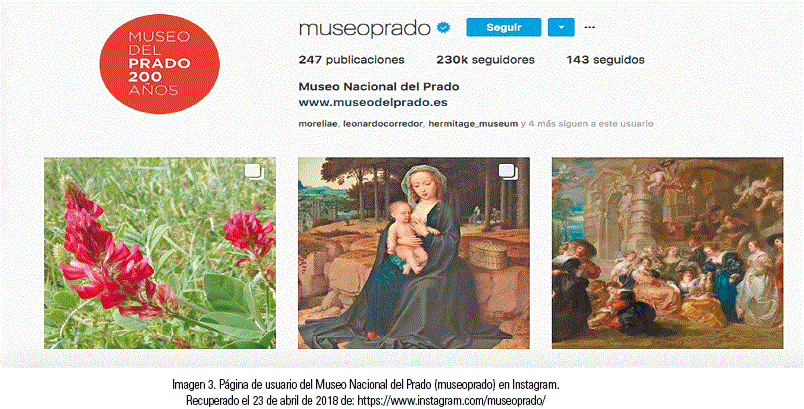
Task: Open the garden gathering painting post
Action: coord(668,253)
